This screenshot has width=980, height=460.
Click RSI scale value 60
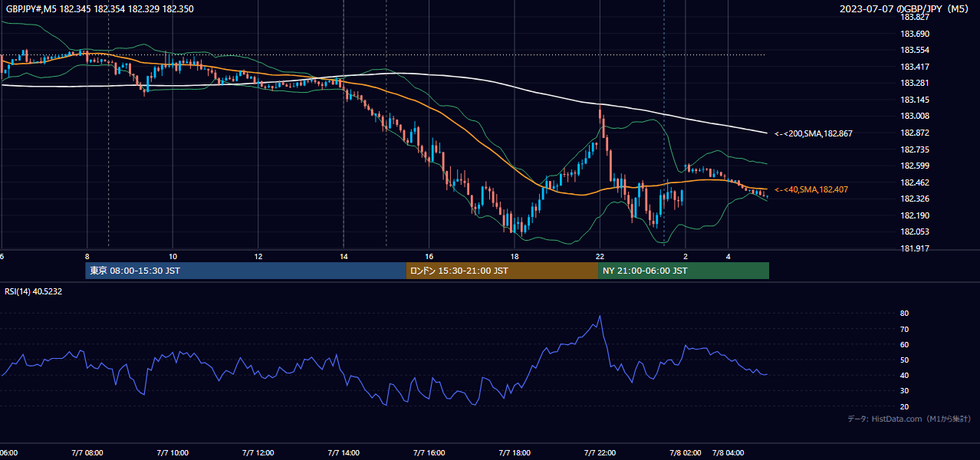coord(905,344)
